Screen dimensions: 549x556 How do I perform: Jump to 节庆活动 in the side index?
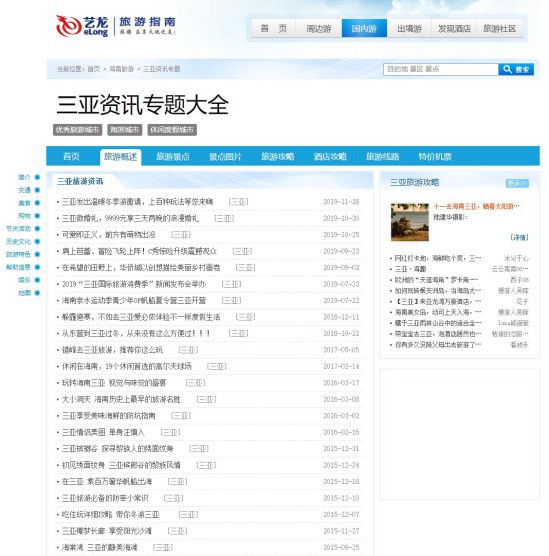pos(18,228)
